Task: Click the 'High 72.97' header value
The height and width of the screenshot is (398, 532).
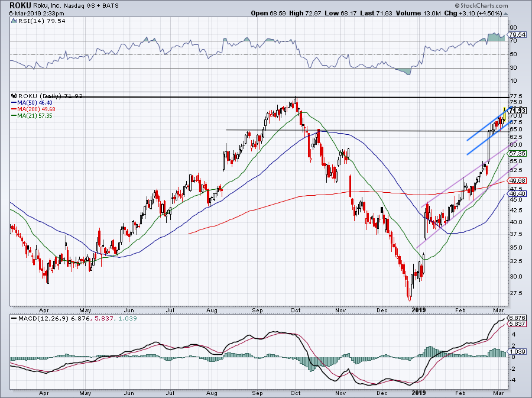Action: point(305,14)
